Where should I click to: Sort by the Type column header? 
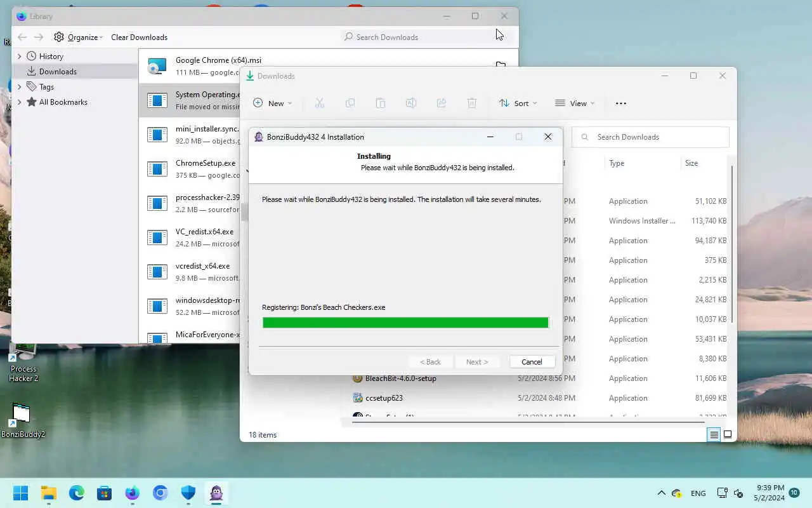[x=617, y=163]
